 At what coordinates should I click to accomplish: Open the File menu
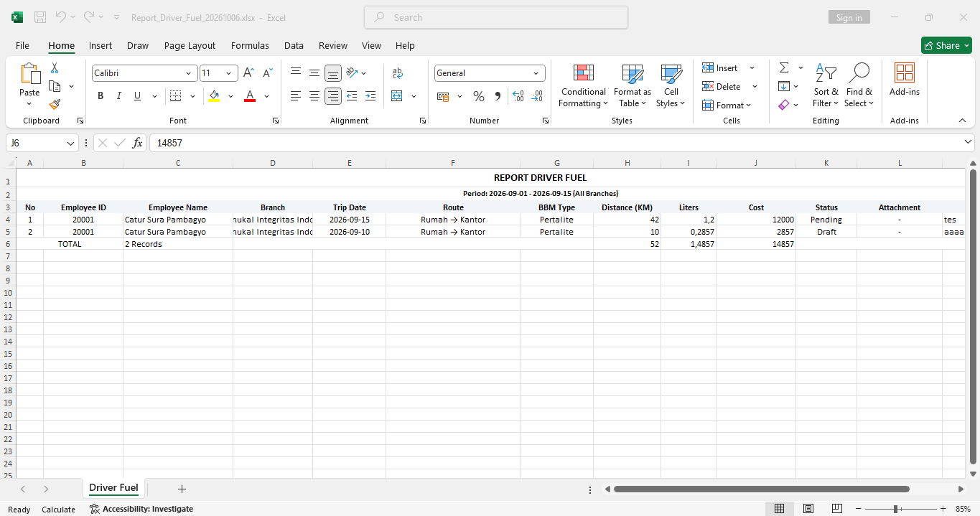point(22,45)
